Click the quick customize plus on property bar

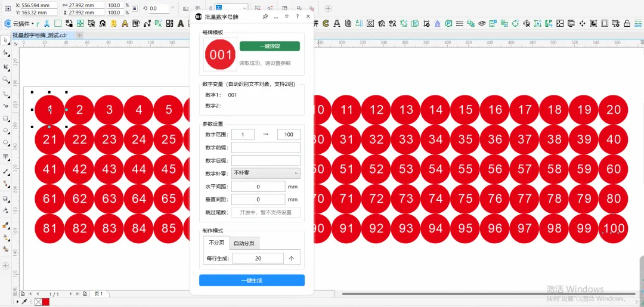click(x=328, y=8)
